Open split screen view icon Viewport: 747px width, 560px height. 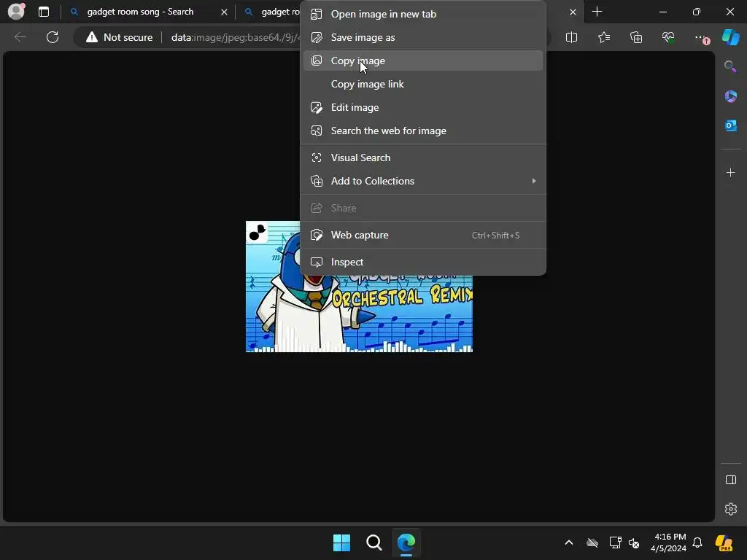point(571,37)
